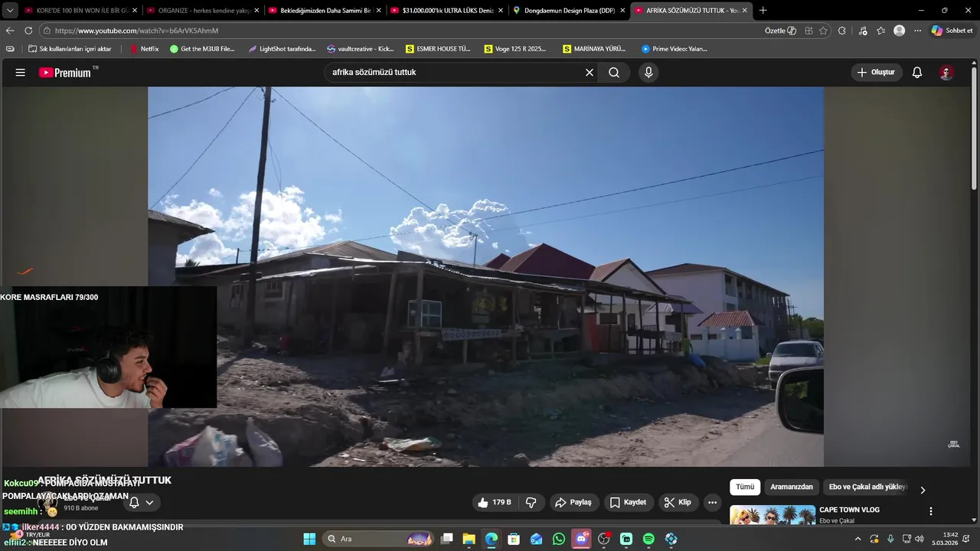The width and height of the screenshot is (980, 551).
Task: Click the Oluştur create button
Action: click(x=876, y=73)
